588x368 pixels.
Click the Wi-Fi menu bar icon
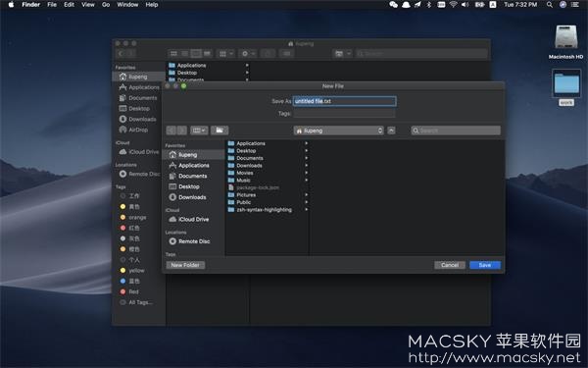[x=454, y=5]
